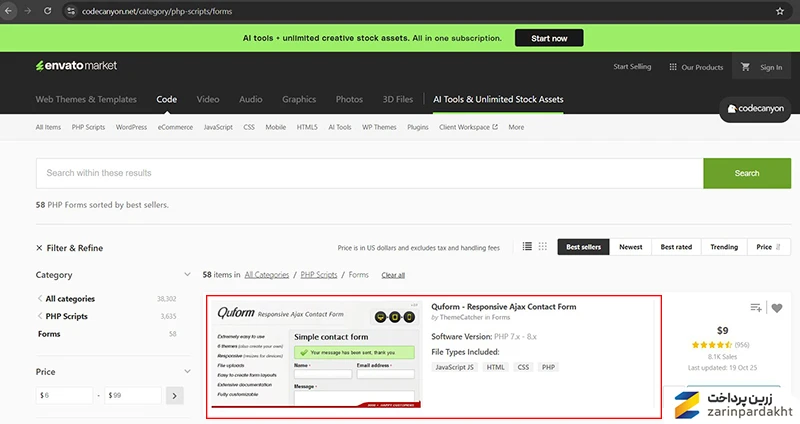Image resolution: width=800 pixels, height=424 pixels.
Task: Focus the maximum price field
Action: click(x=133, y=395)
